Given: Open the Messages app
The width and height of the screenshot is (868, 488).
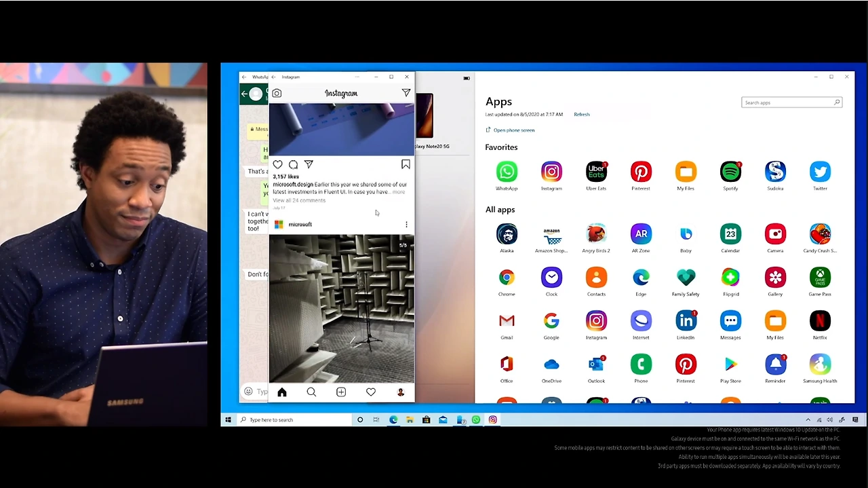Looking at the screenshot, I should (730, 321).
